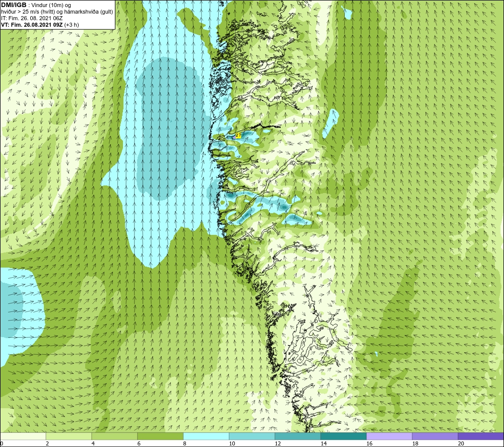Click the legend swatch for 12–14 m/s
Screen dimensions: 504x447
(298, 436)
